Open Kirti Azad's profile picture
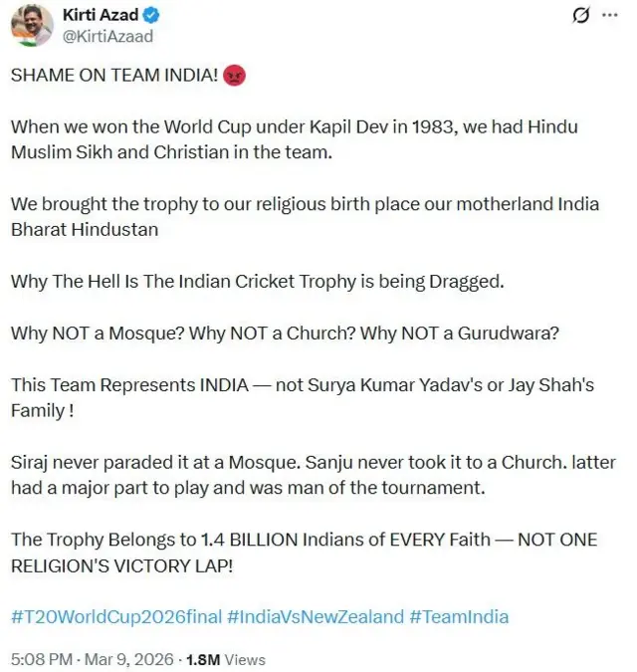The height and width of the screenshot is (672, 637). 31,25
